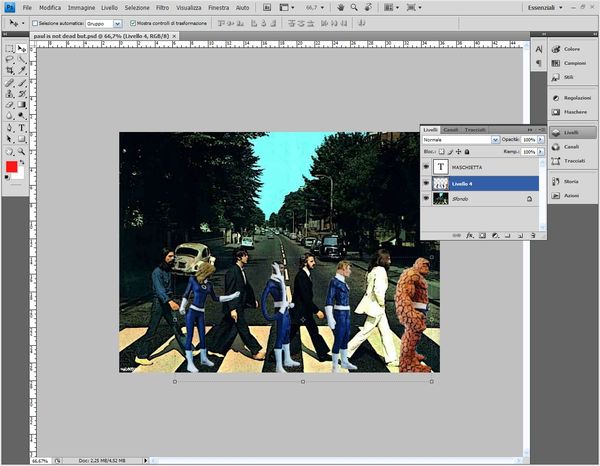
Task: Select the Dodge tool
Action: tap(21, 116)
